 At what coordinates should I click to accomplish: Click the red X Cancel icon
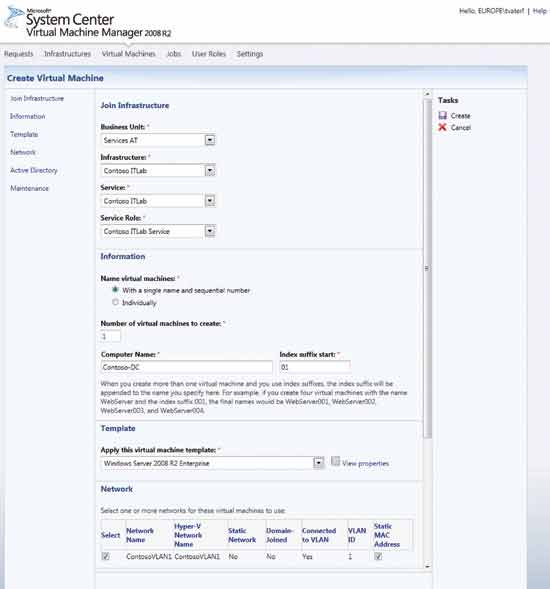pos(443,127)
